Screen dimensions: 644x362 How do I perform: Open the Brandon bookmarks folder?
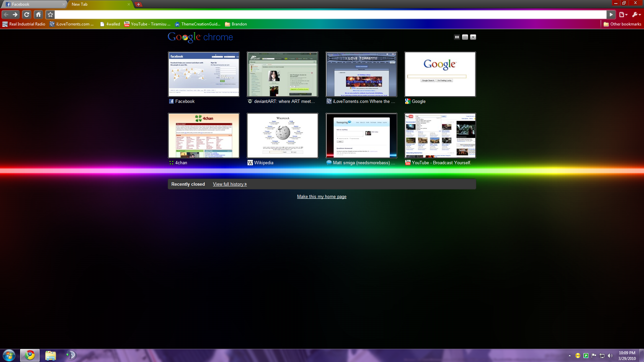236,24
